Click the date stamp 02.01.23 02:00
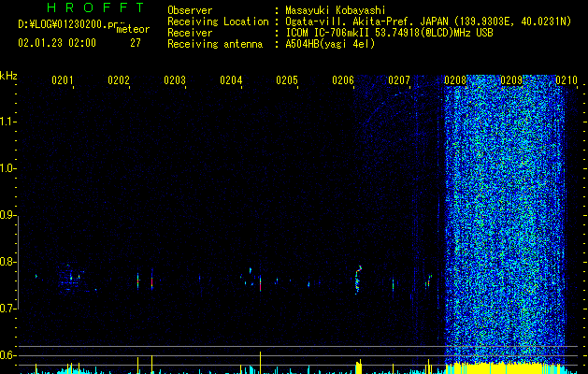 (x=57, y=43)
